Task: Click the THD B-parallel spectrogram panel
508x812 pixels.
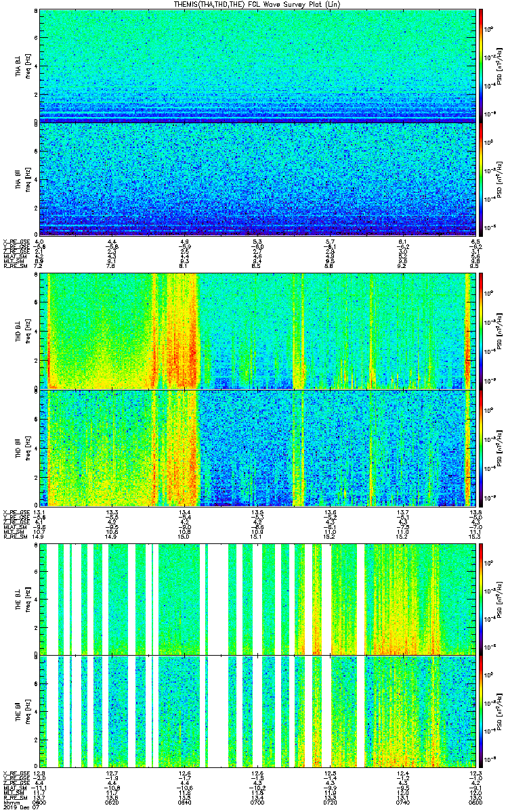Action: [257, 448]
